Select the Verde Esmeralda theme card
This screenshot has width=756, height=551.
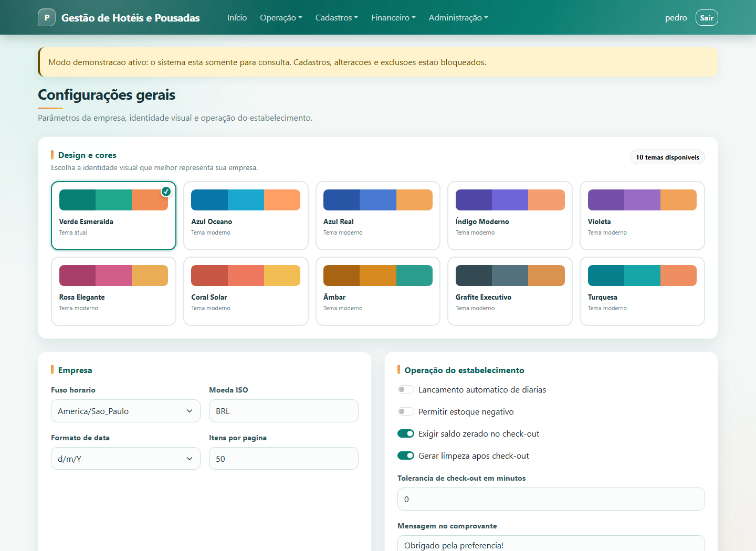coord(113,216)
